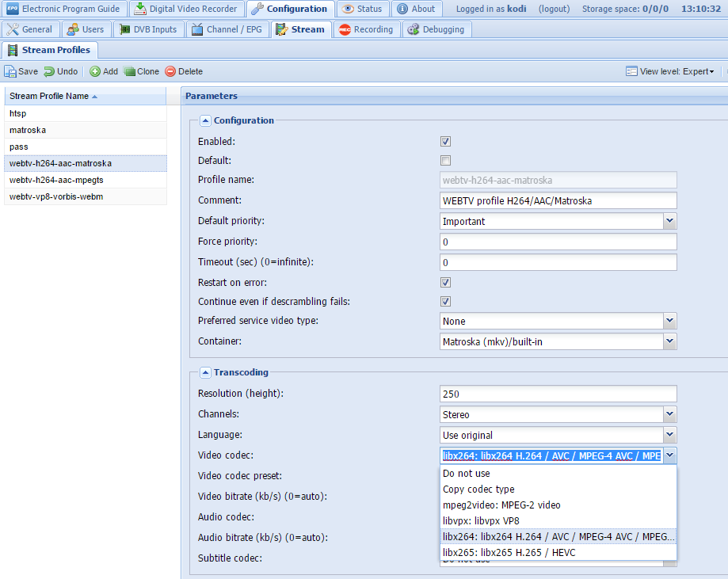Select the matroska stream profile
728x579 pixels.
86,130
